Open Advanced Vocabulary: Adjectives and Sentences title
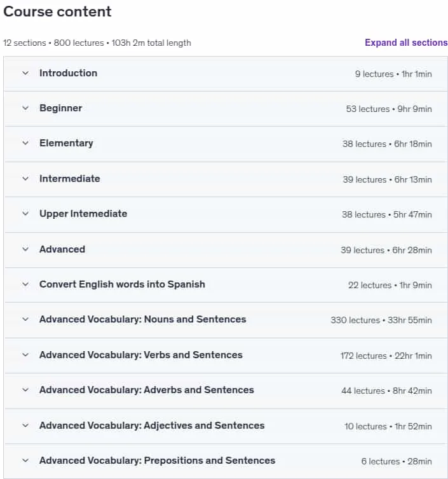This screenshot has width=448, height=479. (x=152, y=426)
